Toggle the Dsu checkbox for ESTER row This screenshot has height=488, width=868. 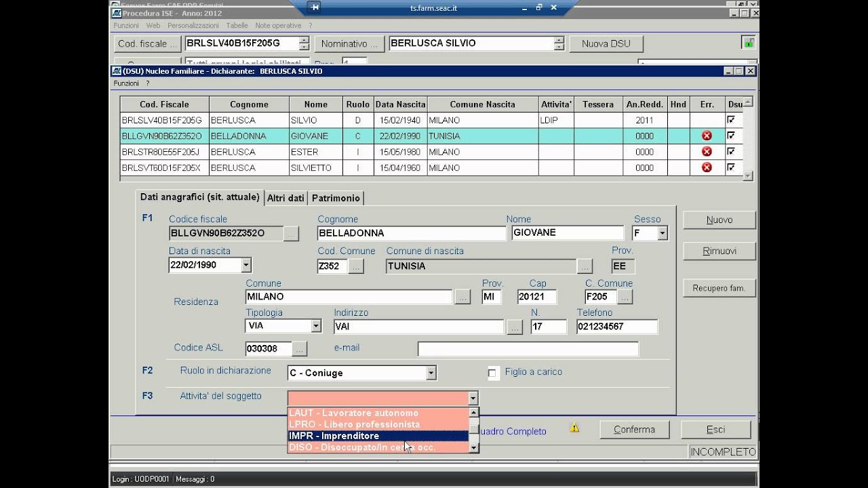coord(731,152)
